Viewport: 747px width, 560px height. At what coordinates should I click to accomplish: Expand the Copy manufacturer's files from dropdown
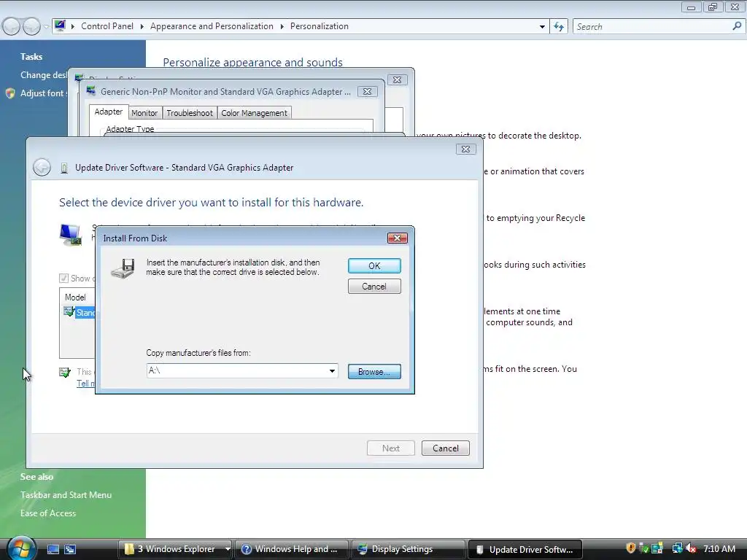332,371
